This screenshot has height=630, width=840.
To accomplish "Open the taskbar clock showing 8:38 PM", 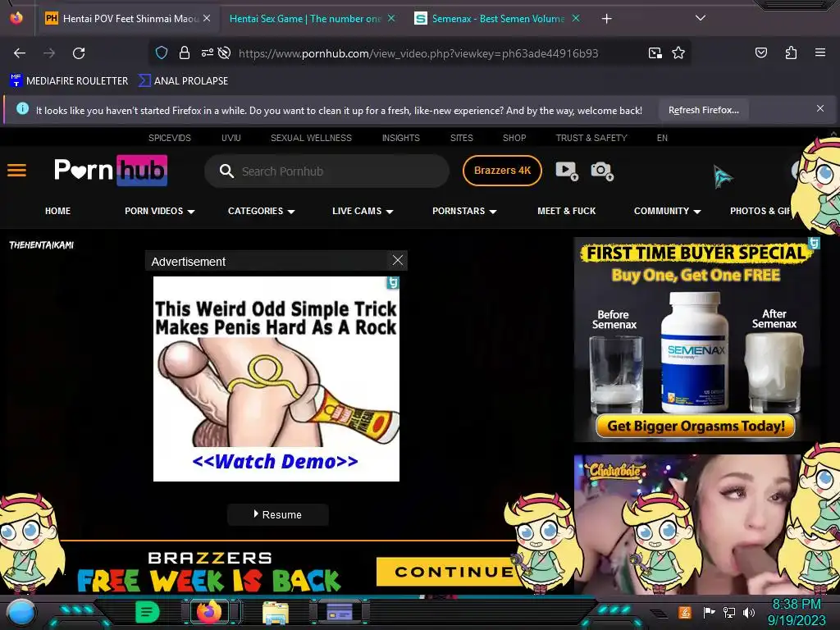I will (797, 612).
